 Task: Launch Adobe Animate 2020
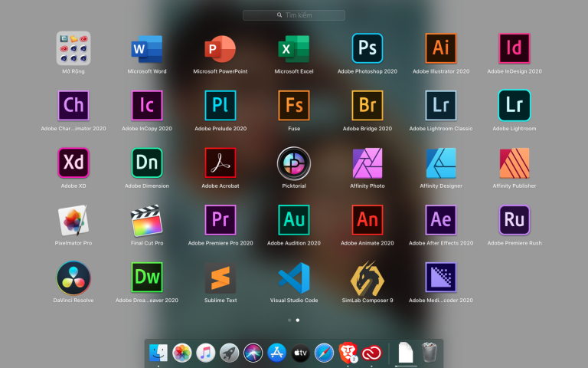tap(367, 220)
